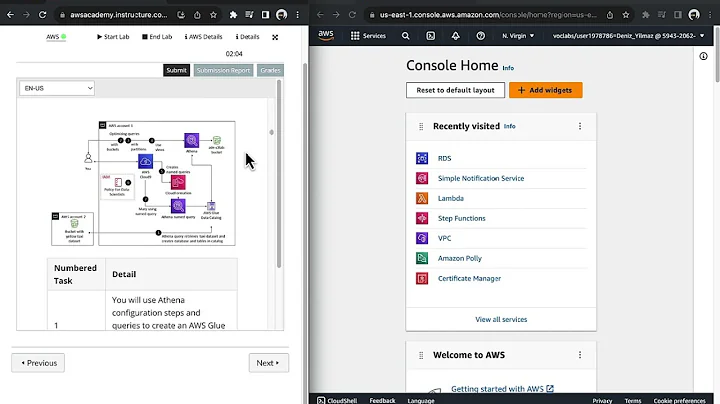This screenshot has width=720, height=404.
Task: Click Add widgets
Action: [x=546, y=90]
